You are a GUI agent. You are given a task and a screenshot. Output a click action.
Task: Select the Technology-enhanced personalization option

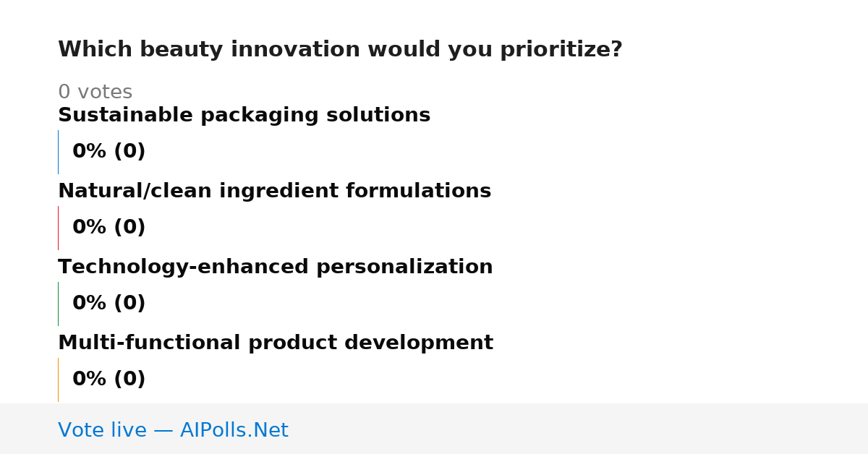(x=275, y=267)
